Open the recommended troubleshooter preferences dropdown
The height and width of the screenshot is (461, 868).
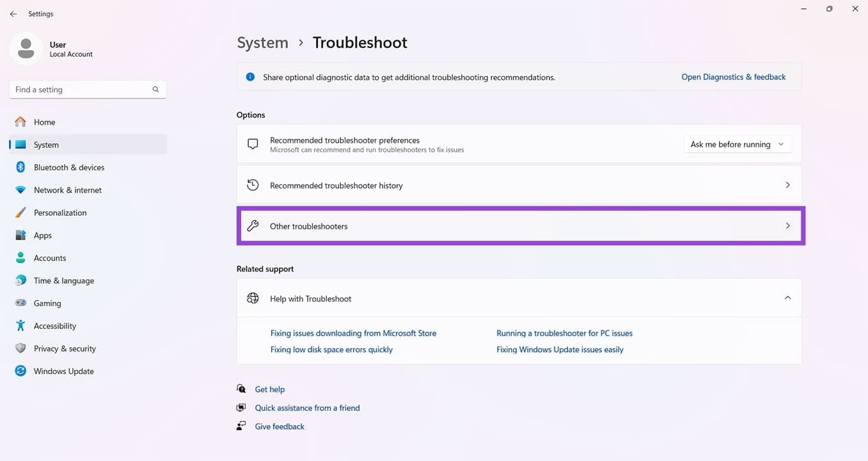(737, 144)
